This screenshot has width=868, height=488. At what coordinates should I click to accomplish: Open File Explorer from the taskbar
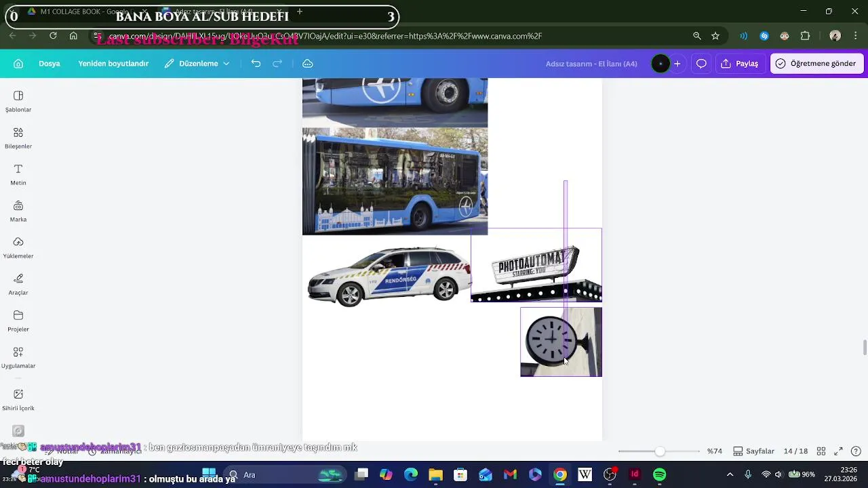(435, 474)
